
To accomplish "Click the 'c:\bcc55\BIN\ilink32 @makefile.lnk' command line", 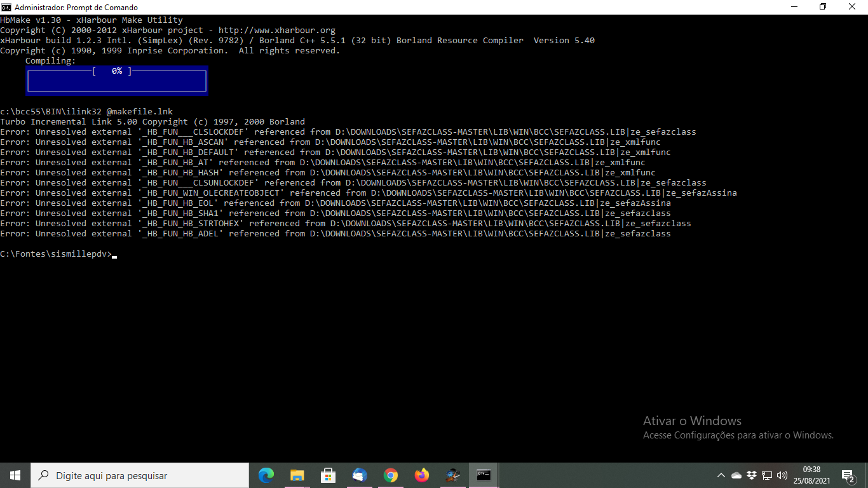I will click(86, 112).
